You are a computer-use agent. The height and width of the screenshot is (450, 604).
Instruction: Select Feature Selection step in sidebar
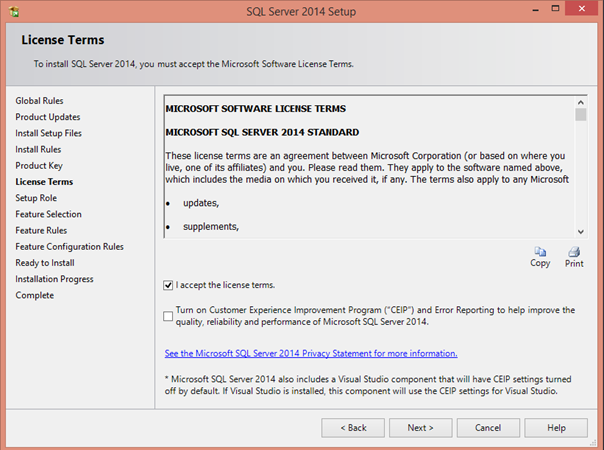tap(49, 214)
